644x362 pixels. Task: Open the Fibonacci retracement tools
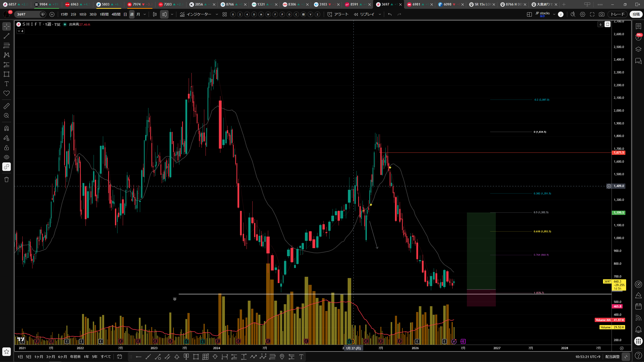[7, 46]
